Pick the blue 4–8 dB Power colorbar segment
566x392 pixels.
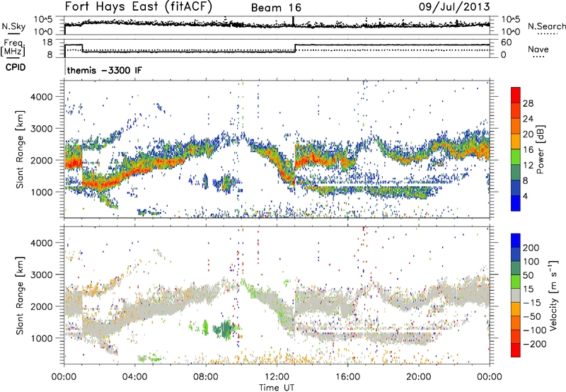click(516, 188)
